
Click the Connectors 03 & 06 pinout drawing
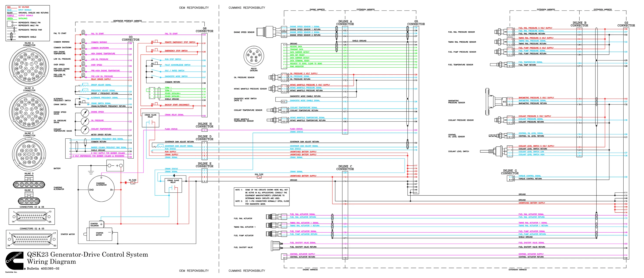pyautogui.click(x=32, y=216)
